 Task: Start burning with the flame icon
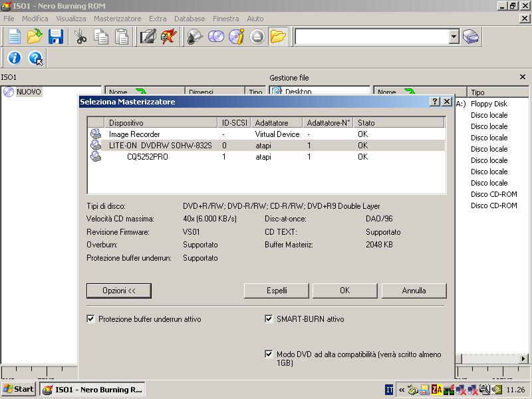[169, 37]
